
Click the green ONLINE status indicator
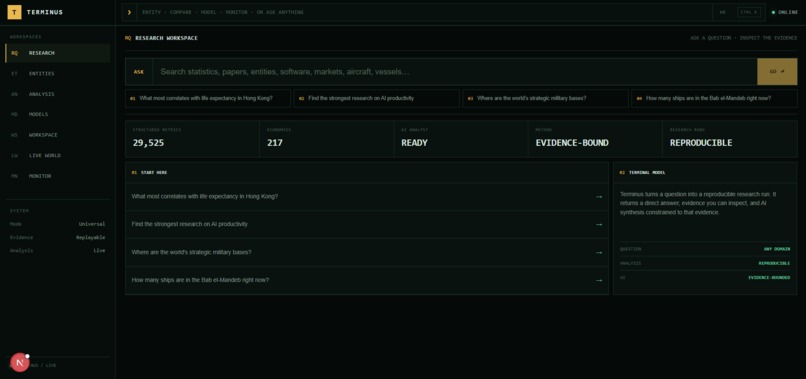pos(785,12)
